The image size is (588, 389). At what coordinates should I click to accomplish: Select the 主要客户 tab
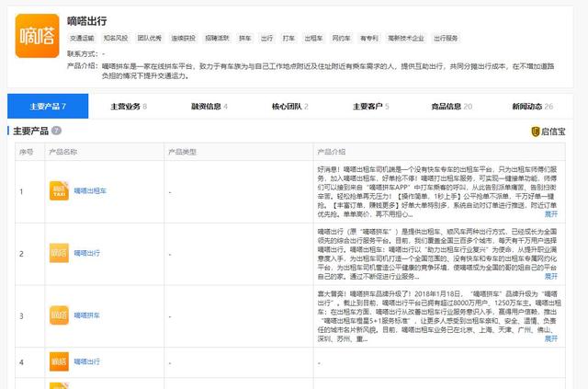[x=371, y=107]
